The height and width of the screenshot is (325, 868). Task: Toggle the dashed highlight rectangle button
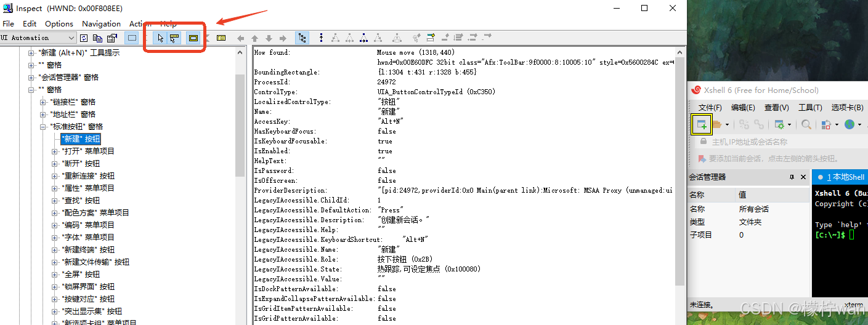132,38
